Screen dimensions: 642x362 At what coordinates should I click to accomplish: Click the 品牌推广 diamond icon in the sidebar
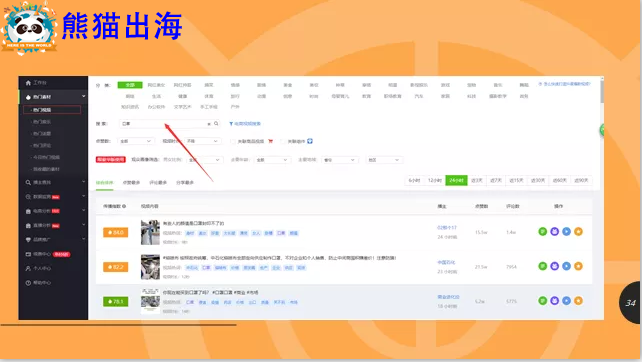[28, 240]
